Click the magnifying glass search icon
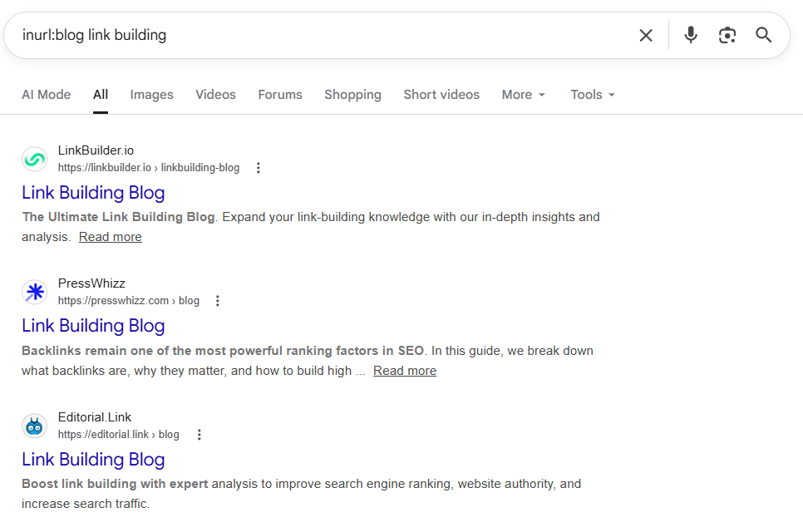This screenshot has width=803, height=532. 763,35
